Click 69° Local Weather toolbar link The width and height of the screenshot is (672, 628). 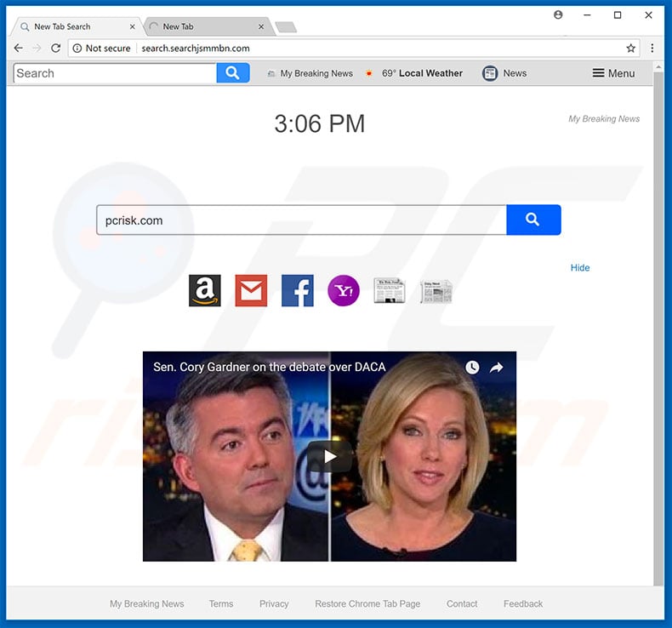(422, 73)
